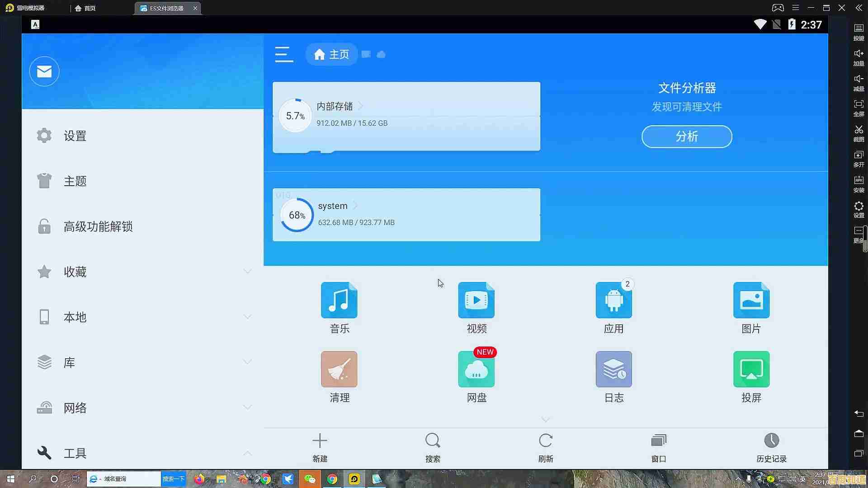Open the Logs (日志) panel
The width and height of the screenshot is (868, 488).
coord(613,376)
